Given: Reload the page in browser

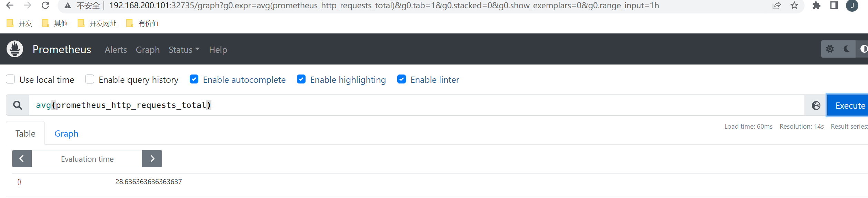Looking at the screenshot, I should pyautogui.click(x=45, y=6).
